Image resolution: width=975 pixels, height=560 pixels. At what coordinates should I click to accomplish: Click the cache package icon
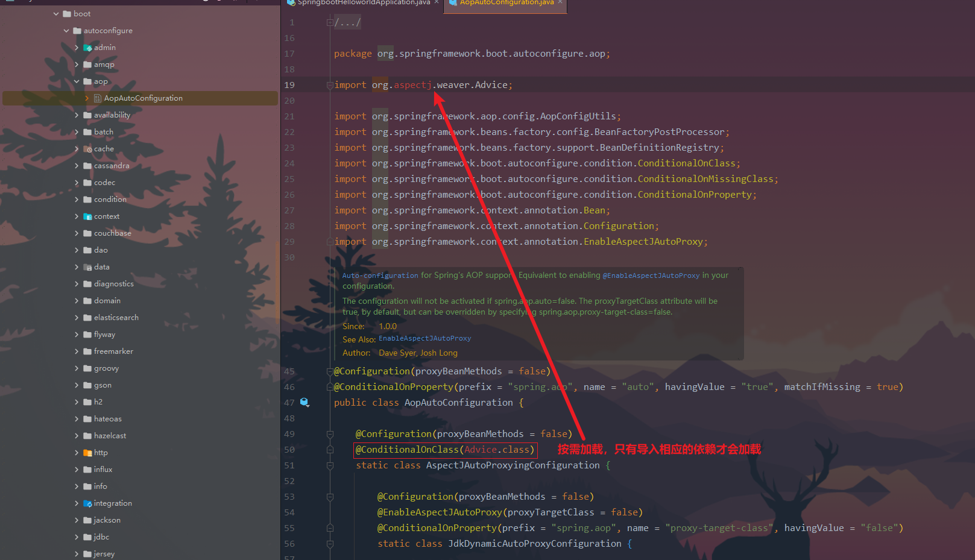(87, 149)
